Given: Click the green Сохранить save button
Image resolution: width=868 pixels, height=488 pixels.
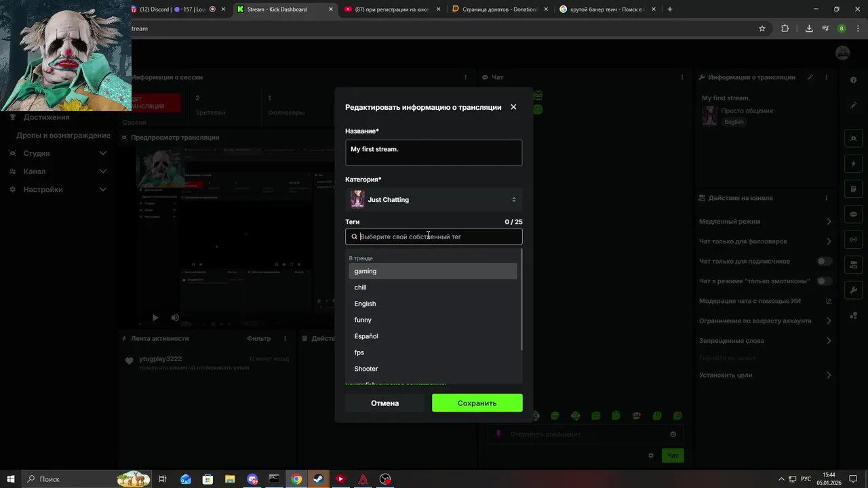Looking at the screenshot, I should click(x=477, y=403).
